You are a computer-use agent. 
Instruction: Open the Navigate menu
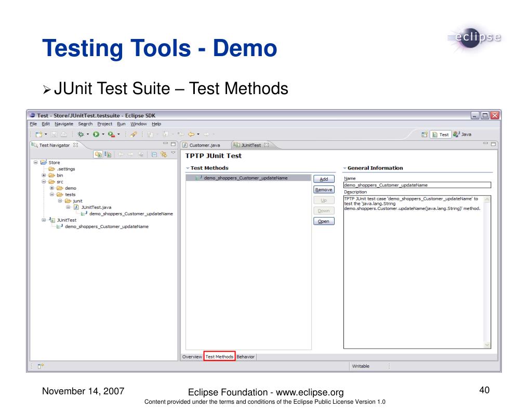tap(64, 124)
